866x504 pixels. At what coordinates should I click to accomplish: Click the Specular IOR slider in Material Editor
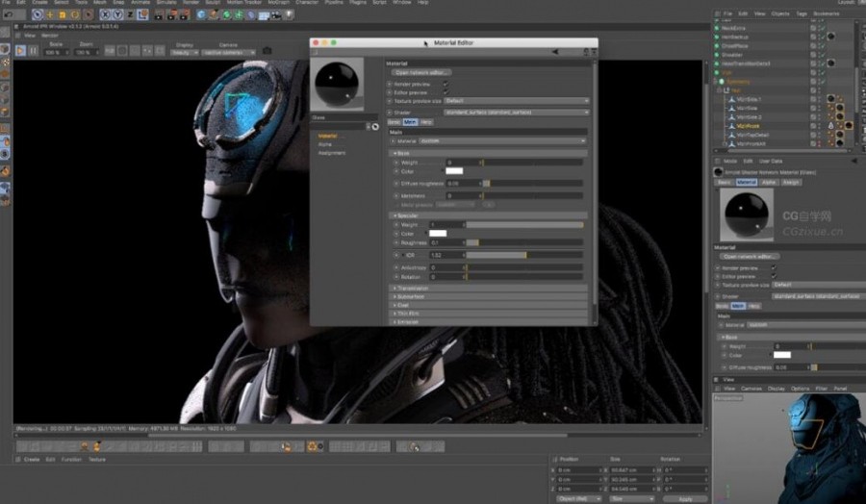coord(524,255)
